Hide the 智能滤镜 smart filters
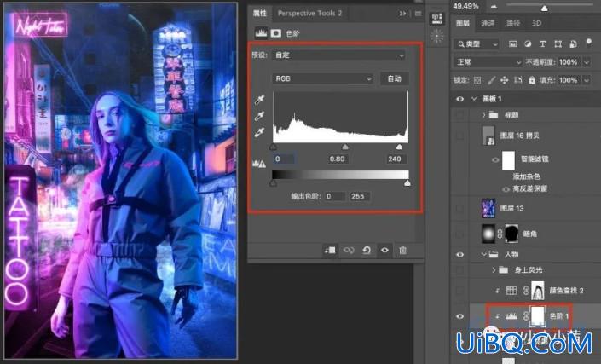The image size is (601, 364). (495, 159)
